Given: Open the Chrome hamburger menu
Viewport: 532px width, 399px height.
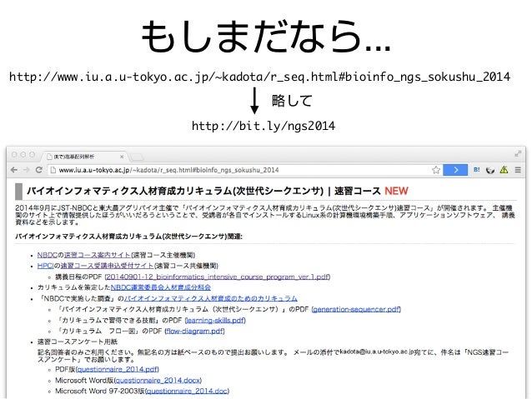Looking at the screenshot, I should (x=518, y=170).
